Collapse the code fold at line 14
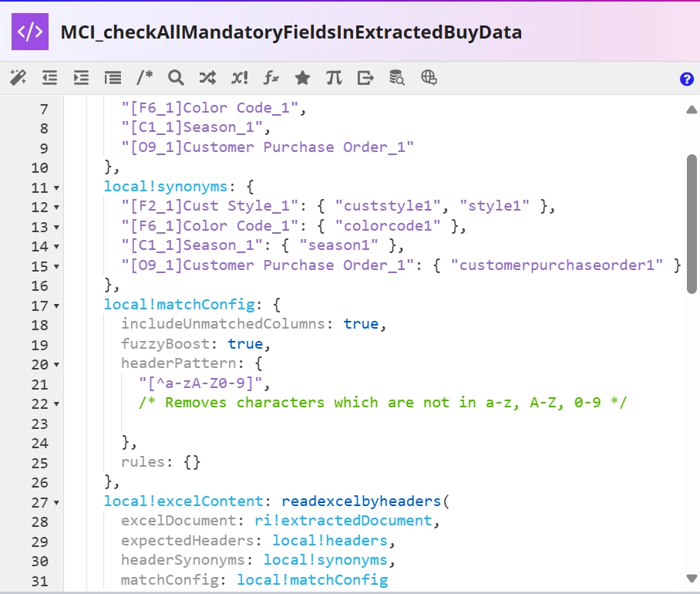The image size is (700, 594). [57, 247]
